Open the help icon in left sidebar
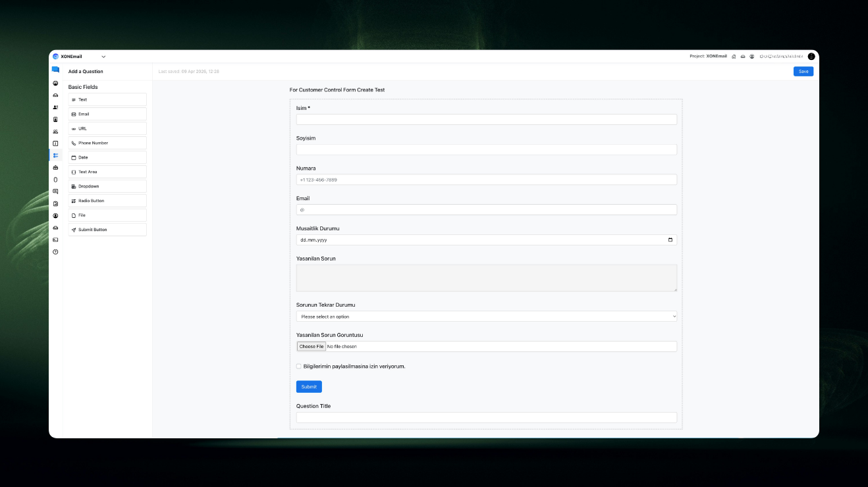 click(55, 252)
